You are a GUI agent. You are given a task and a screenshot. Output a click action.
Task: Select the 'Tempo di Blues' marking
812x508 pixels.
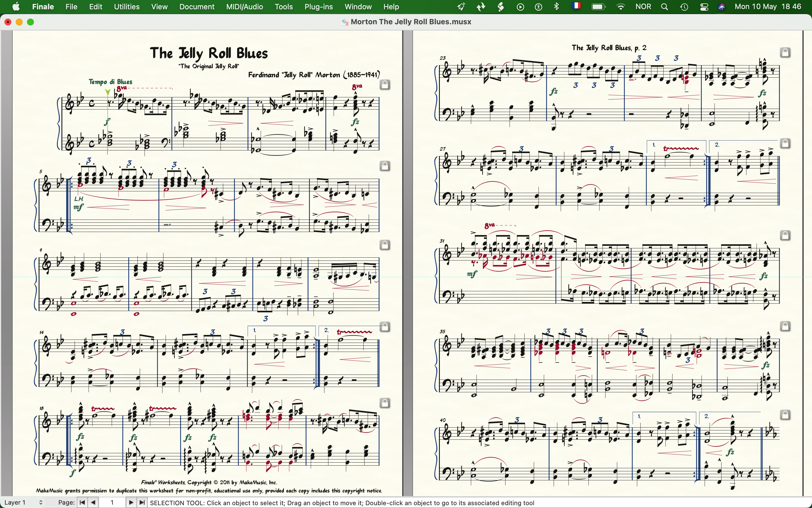(x=111, y=82)
